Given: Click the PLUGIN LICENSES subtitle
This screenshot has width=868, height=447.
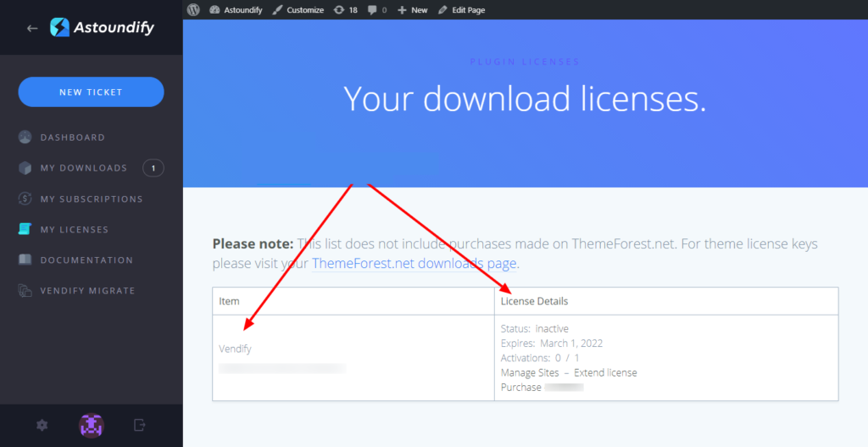Looking at the screenshot, I should coord(525,61).
